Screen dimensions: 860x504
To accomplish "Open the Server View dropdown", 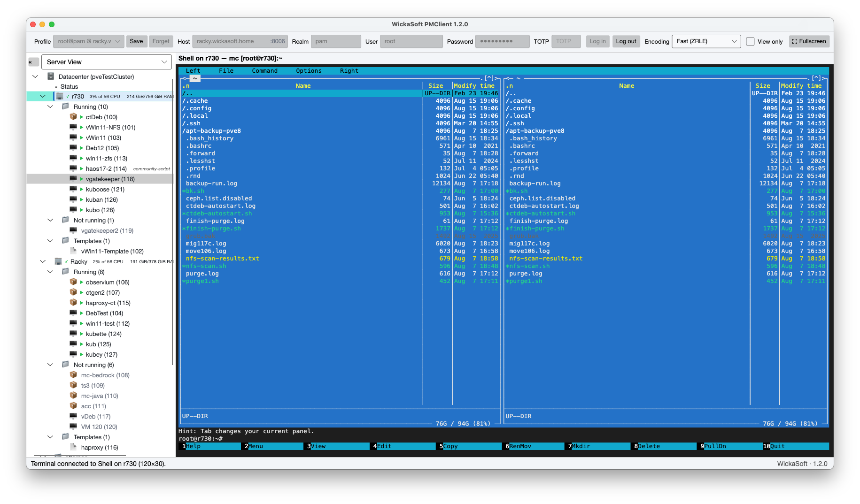I will [x=107, y=62].
